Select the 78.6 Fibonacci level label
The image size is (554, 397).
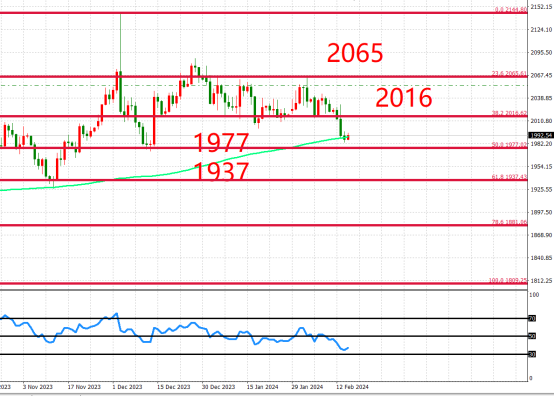pyautogui.click(x=509, y=222)
